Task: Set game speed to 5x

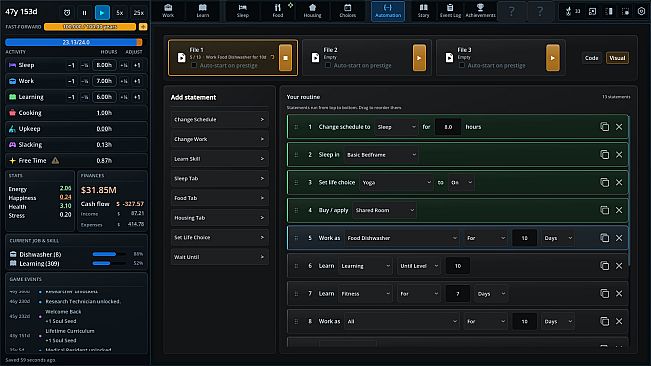Action: (x=120, y=12)
